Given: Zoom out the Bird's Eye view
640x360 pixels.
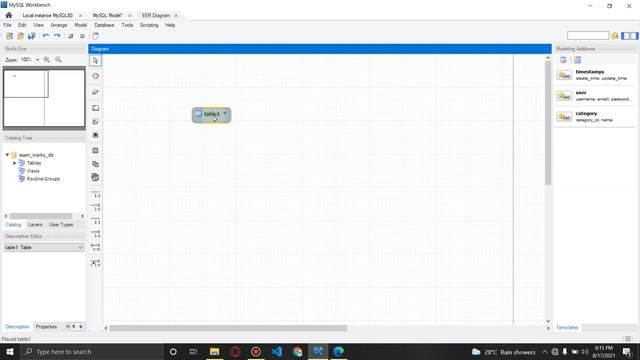Looking at the screenshot, I should (x=58, y=60).
